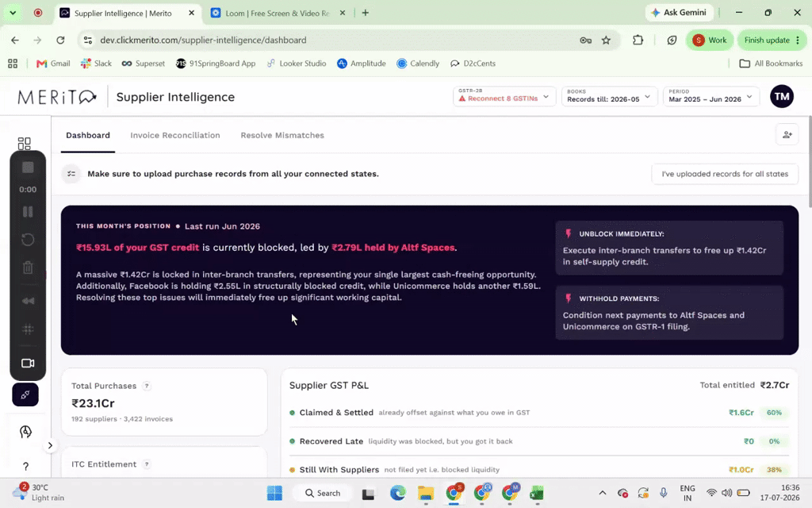Viewport: 812px width, 508px height.
Task: Bookmark this page with the star
Action: (606, 40)
